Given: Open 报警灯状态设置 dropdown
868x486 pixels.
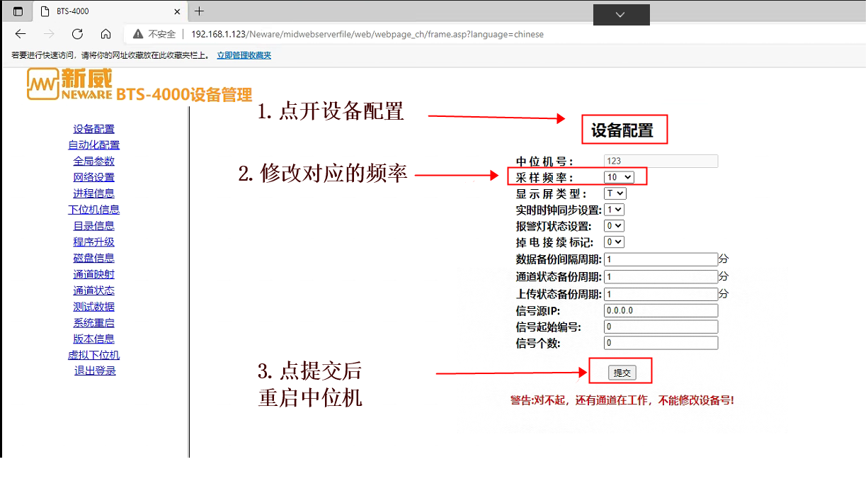Looking at the screenshot, I should [x=614, y=226].
